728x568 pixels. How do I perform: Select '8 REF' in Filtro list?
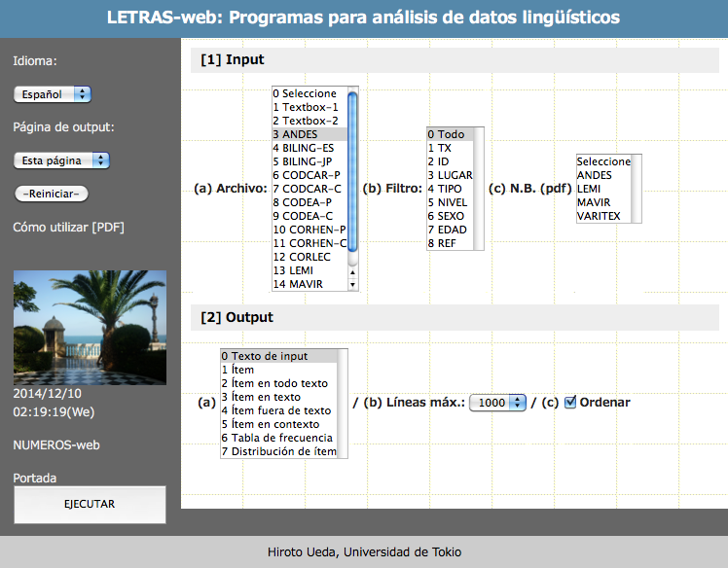point(450,243)
